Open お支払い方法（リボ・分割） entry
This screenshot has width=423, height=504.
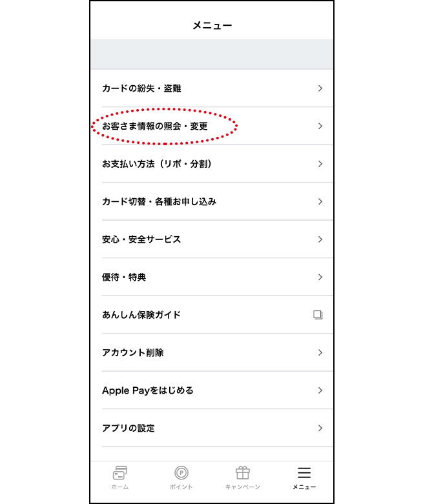[x=212, y=164]
